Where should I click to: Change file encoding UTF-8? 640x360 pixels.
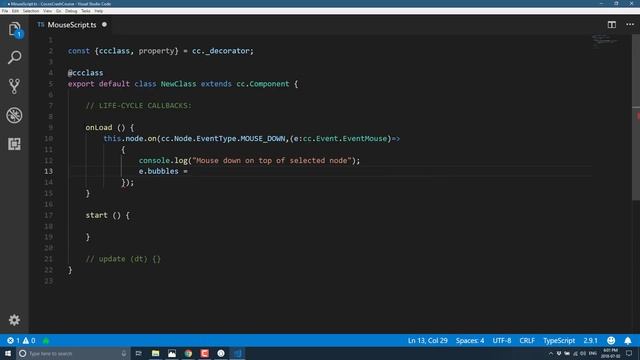(502, 340)
